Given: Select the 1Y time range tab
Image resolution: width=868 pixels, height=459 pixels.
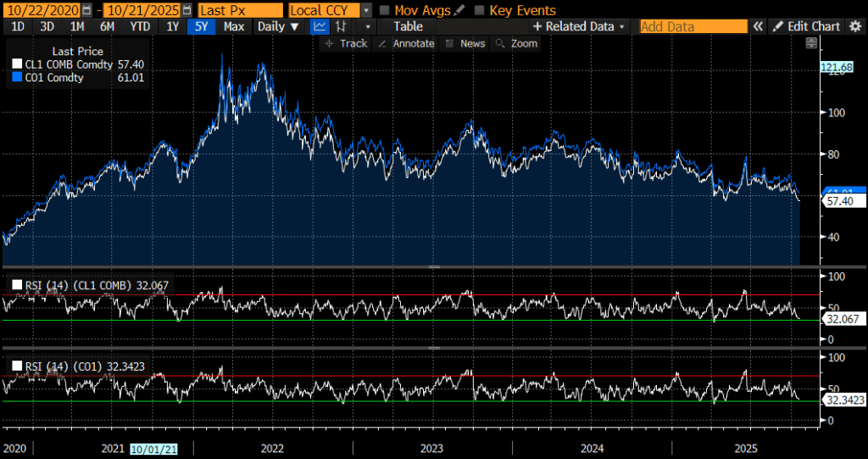Looking at the screenshot, I should pyautogui.click(x=172, y=26).
